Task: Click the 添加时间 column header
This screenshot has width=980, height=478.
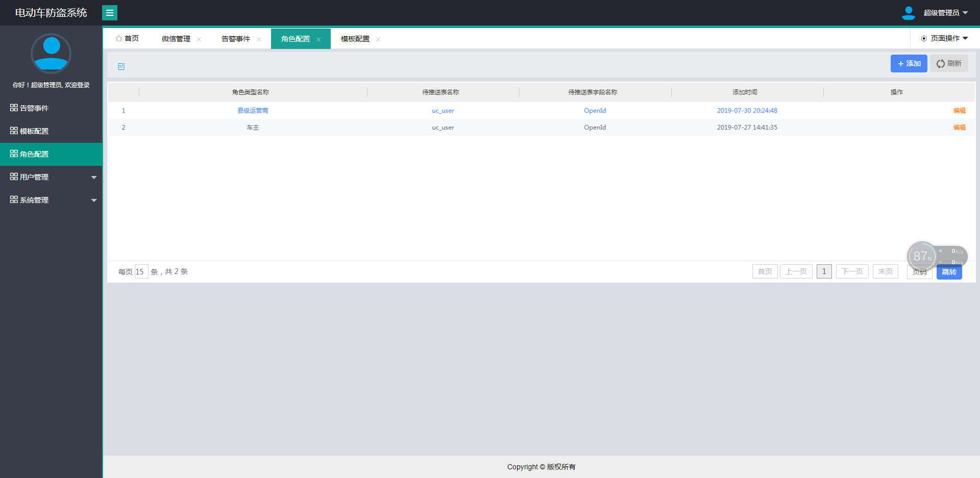Action: pos(745,92)
